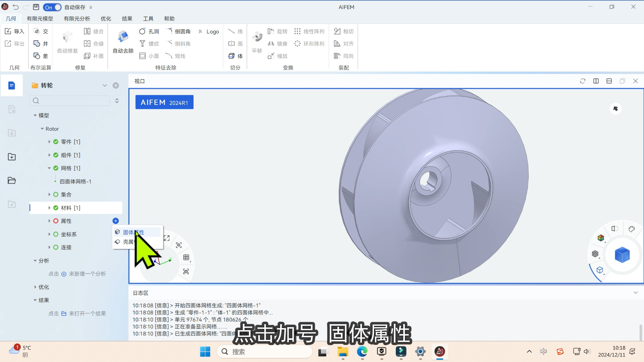Click the blue cube view icon

[622, 255]
